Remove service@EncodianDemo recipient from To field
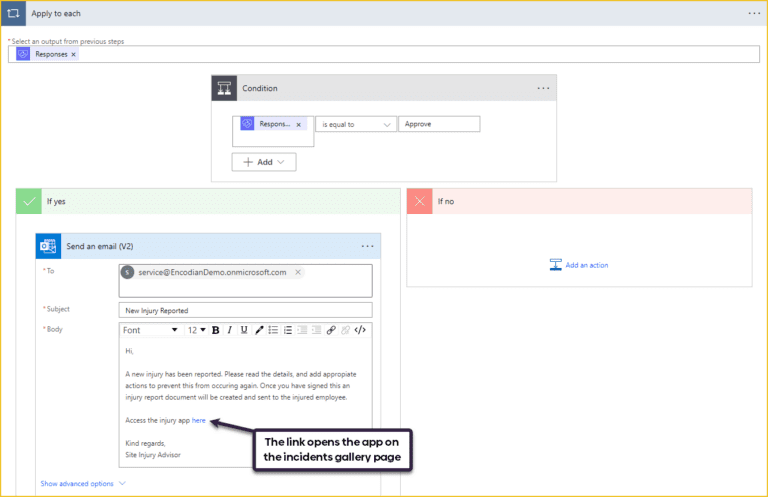The height and width of the screenshot is (497, 768). 298,272
